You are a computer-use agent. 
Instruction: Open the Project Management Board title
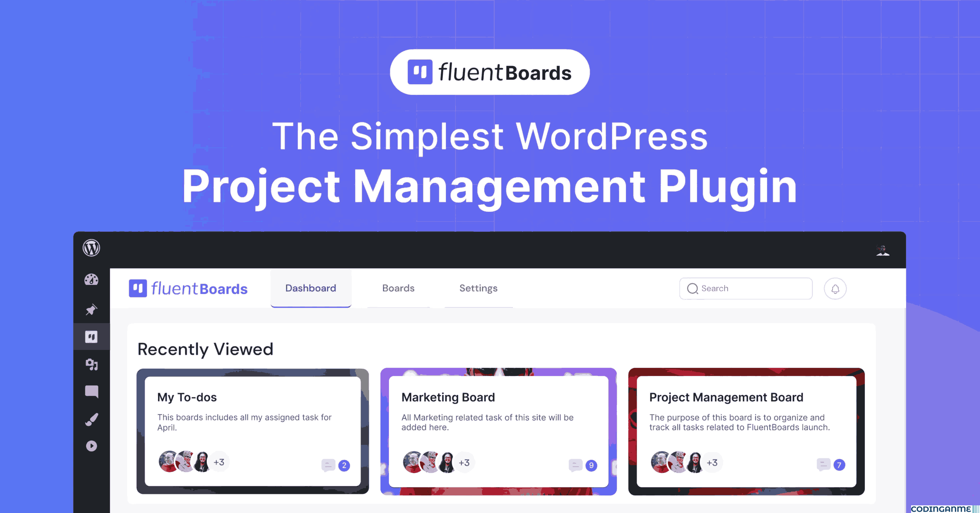point(726,397)
